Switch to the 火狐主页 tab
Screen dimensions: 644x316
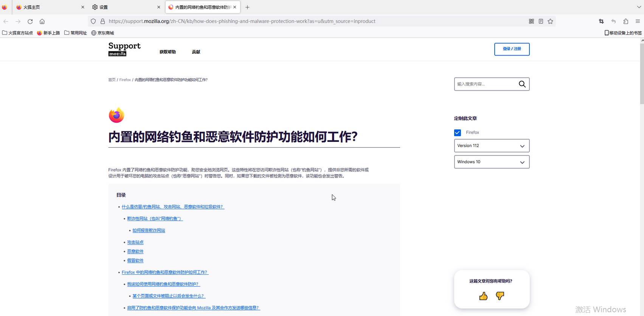(50, 7)
